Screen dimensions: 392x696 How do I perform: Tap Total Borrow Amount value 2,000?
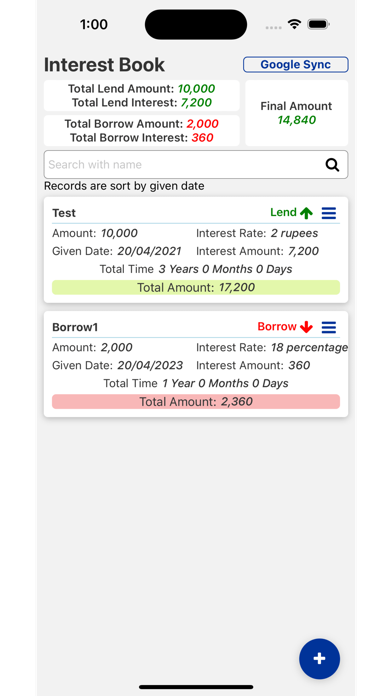(x=202, y=124)
